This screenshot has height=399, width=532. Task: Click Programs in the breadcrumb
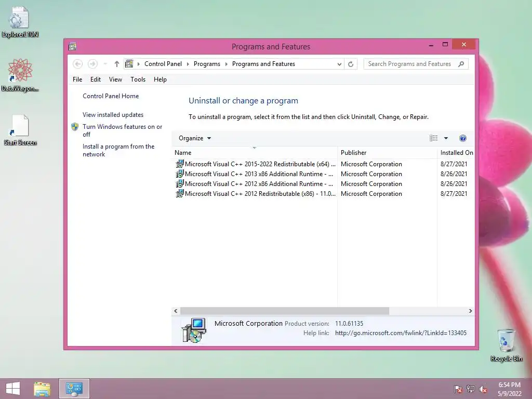[x=207, y=64]
